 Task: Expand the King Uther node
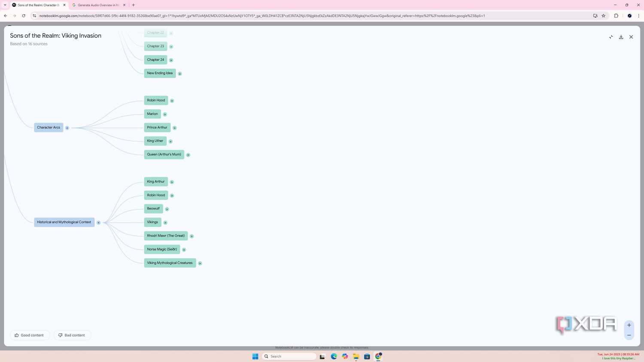point(170,141)
